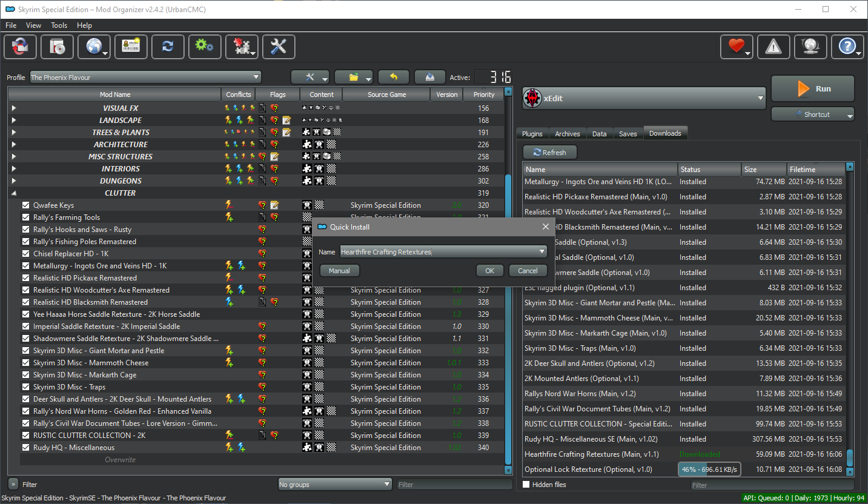The width and height of the screenshot is (868, 504).
Task: Open the Executables gears icon
Action: click(205, 47)
